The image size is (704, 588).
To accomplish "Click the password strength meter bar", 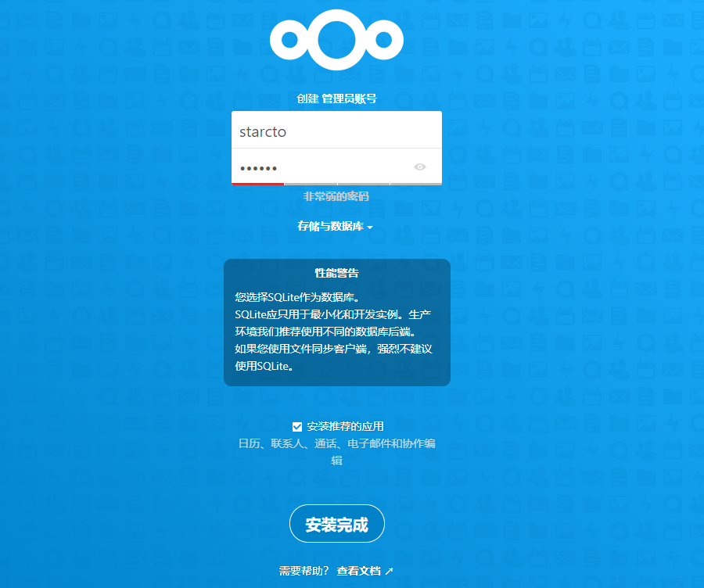I will point(336,184).
